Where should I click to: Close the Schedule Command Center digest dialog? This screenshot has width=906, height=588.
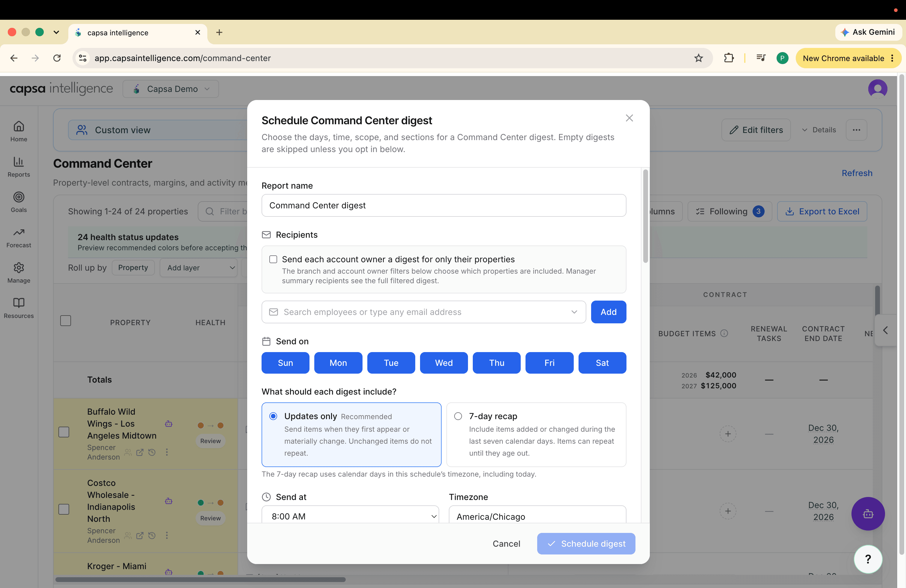pos(629,118)
